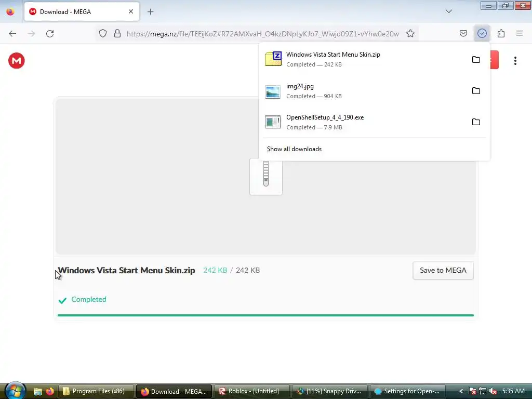This screenshot has height=399, width=532.
Task: Launch Explorer from quick launch
Action: coord(37,392)
